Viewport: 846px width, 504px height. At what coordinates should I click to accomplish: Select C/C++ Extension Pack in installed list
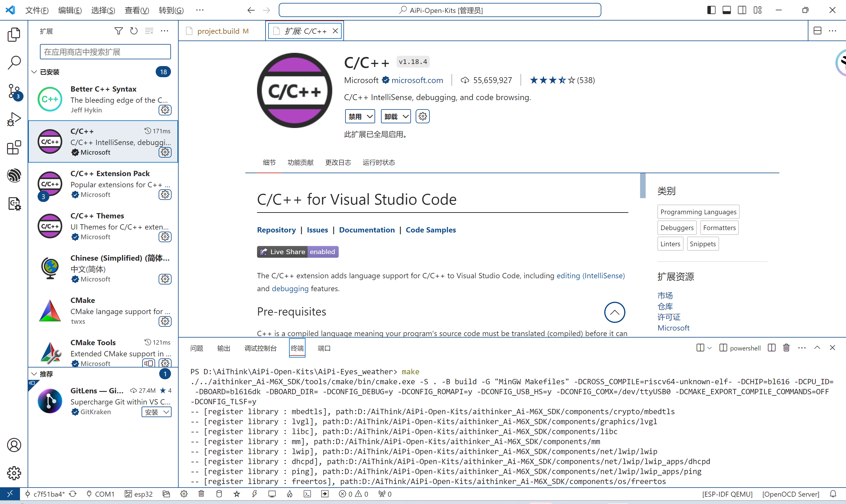(103, 184)
